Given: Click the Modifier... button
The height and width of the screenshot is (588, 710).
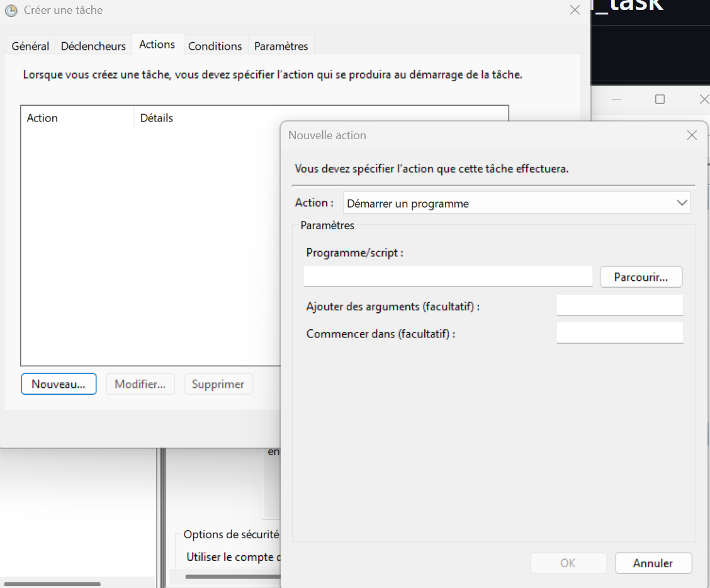Looking at the screenshot, I should tap(140, 384).
